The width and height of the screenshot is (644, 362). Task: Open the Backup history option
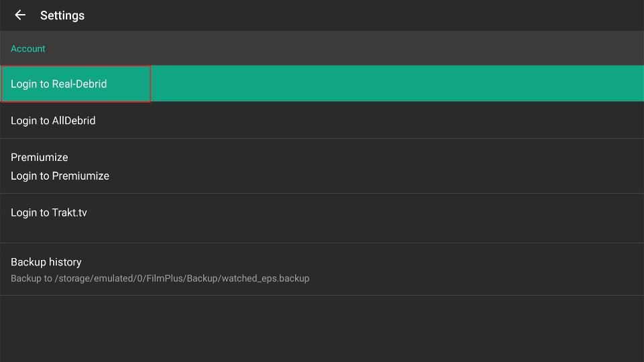click(322, 269)
